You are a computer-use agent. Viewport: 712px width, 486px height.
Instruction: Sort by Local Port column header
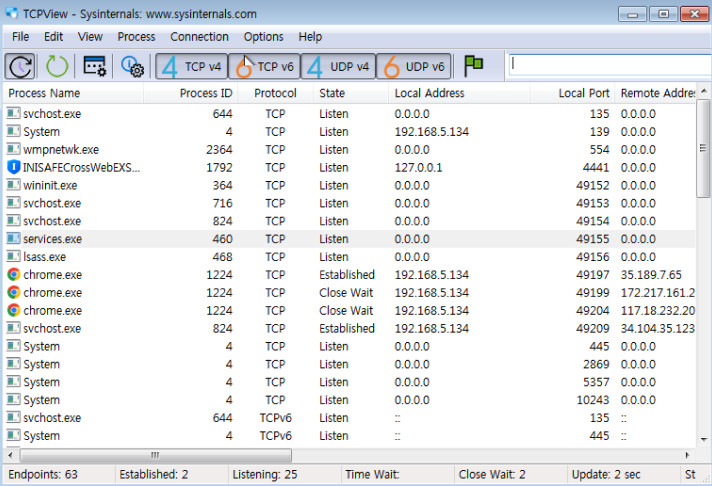572,93
